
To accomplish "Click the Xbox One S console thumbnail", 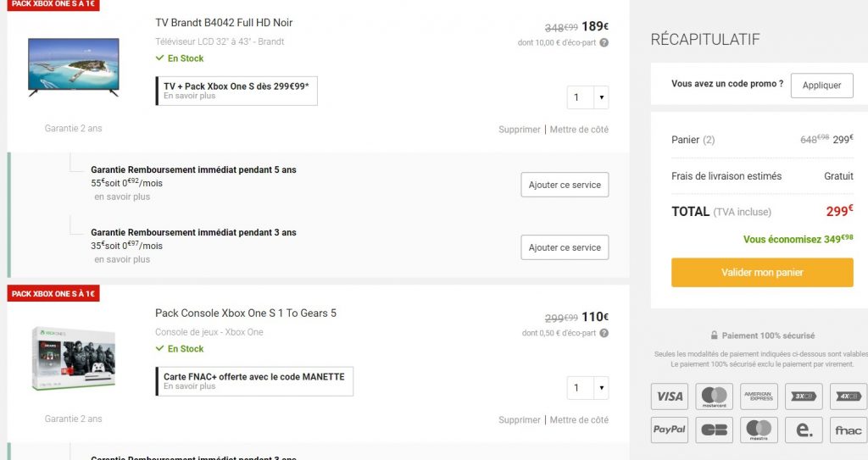I will click(73, 358).
